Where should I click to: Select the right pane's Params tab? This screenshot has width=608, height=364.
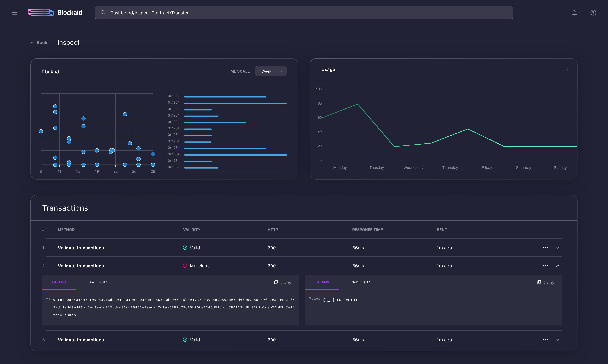(x=322, y=282)
